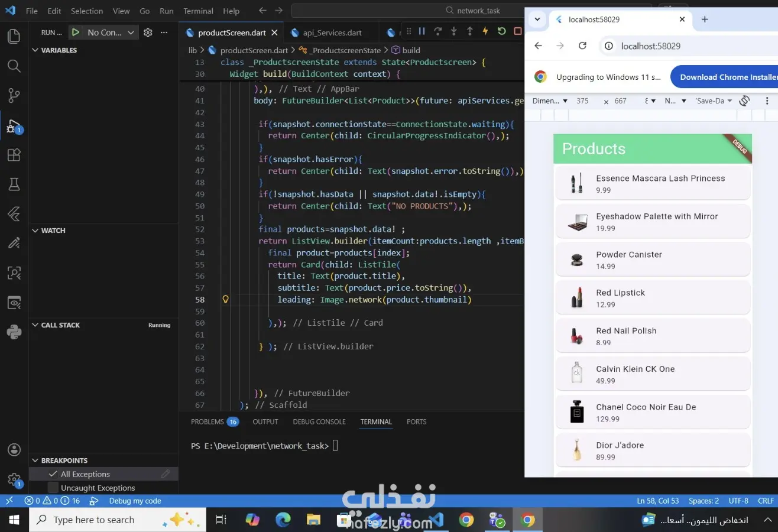The width and height of the screenshot is (778, 532).
Task: Rotate the device in Chrome toolbar
Action: [x=744, y=101]
